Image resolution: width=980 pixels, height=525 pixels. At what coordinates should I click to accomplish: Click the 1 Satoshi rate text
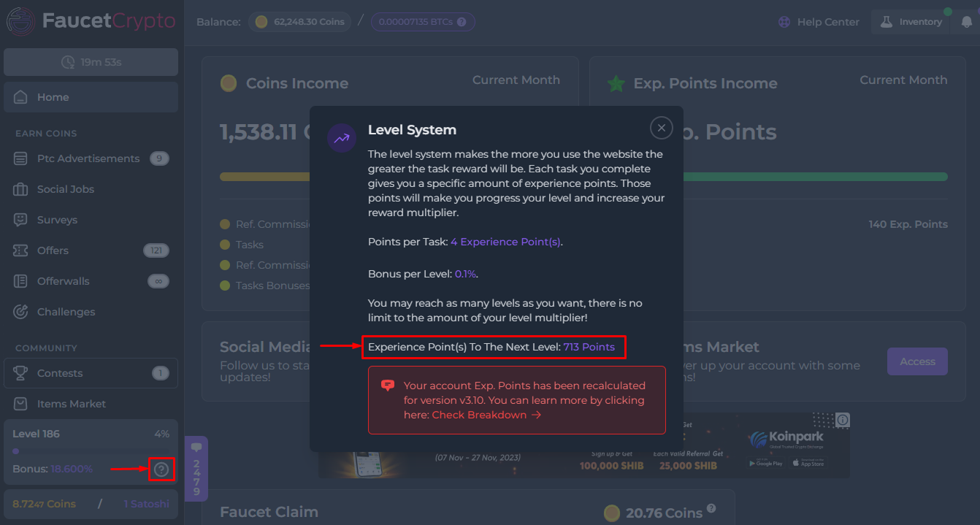coord(146,504)
